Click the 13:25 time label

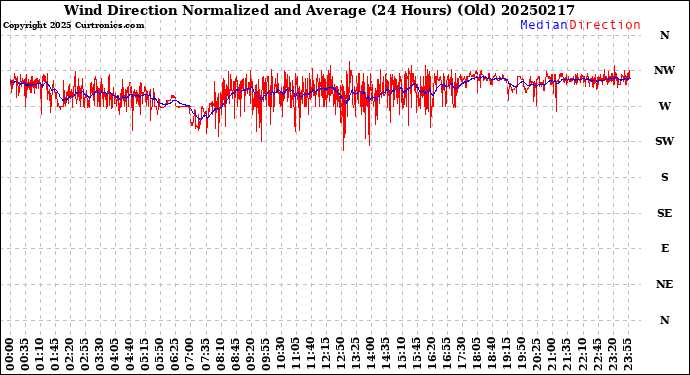click(355, 355)
